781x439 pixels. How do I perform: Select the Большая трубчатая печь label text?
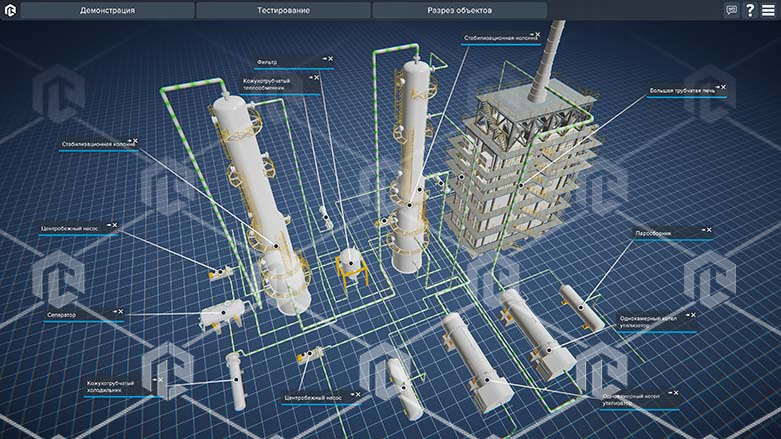click(x=682, y=91)
